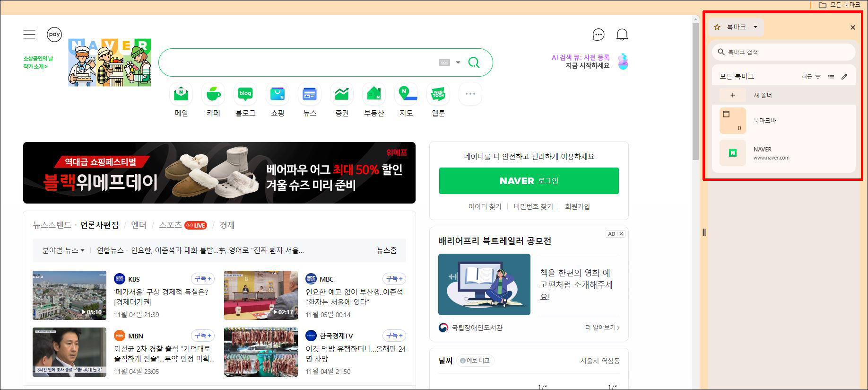Switch to the 언론사편집 tab
This screenshot has height=390, width=868.
99,225
